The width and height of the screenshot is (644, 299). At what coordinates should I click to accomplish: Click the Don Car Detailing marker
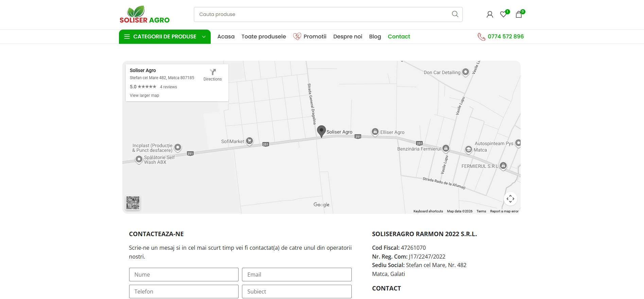pyautogui.click(x=466, y=72)
